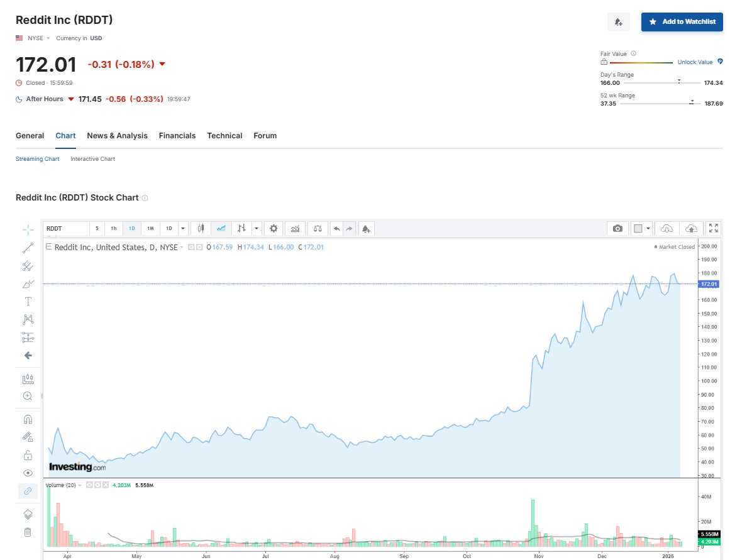Click the create alert bell button
This screenshot has width=730, height=560.
pos(618,22)
